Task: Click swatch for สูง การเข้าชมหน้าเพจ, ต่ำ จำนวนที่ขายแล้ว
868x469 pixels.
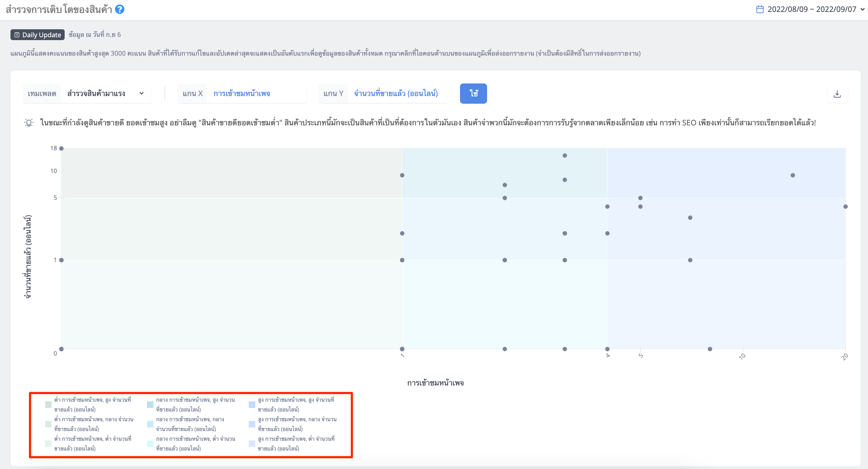Action: 252,444
